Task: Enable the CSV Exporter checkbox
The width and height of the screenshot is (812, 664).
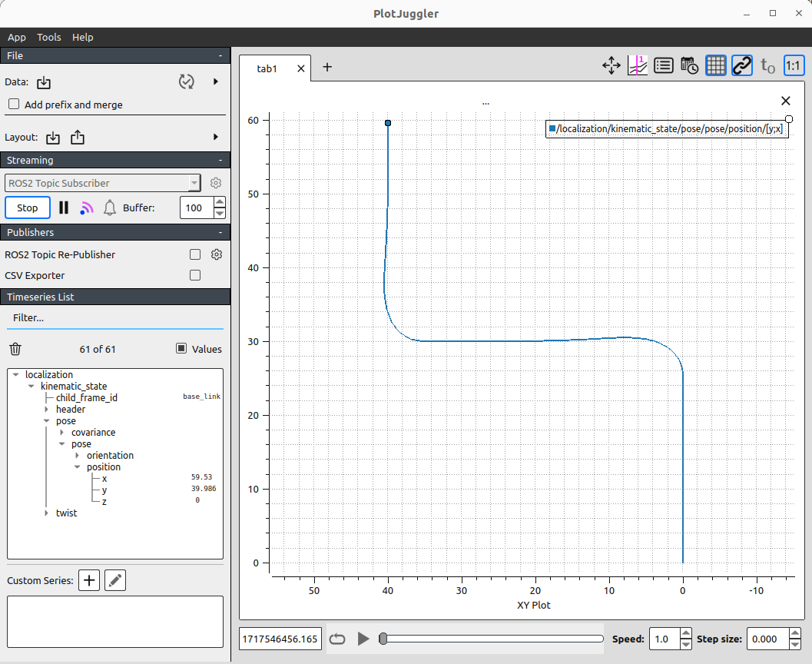Action: click(195, 275)
